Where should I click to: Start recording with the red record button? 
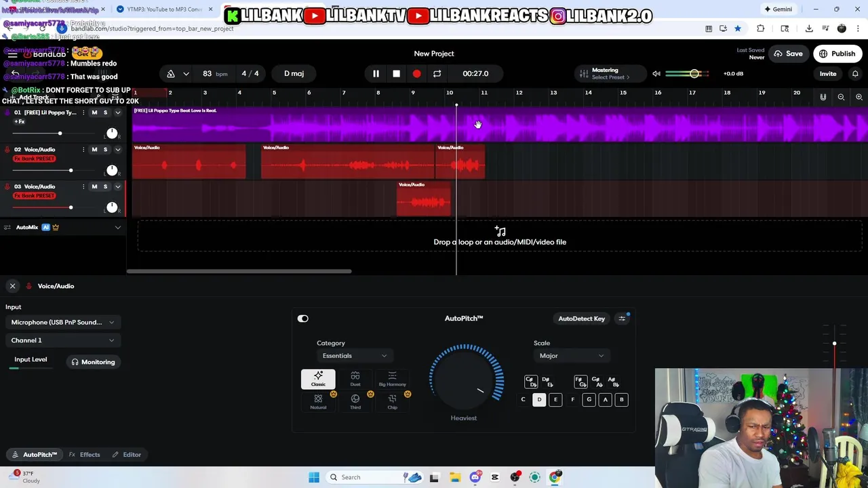[416, 73]
